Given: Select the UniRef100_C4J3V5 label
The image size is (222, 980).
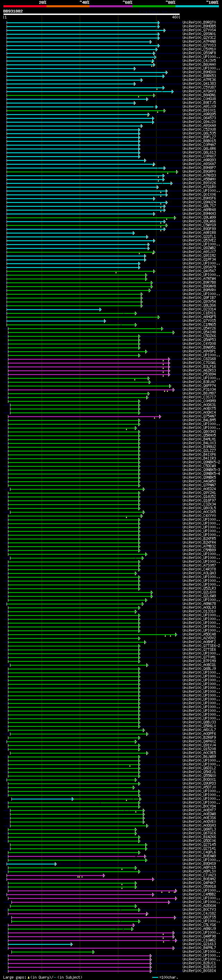Looking at the screenshot, I should (199, 60).
